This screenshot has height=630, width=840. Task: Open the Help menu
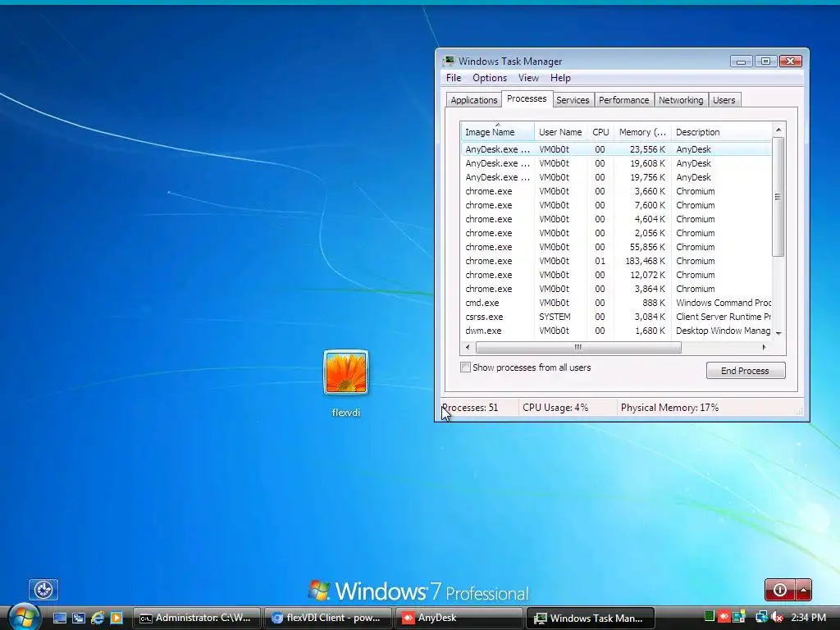coord(560,78)
